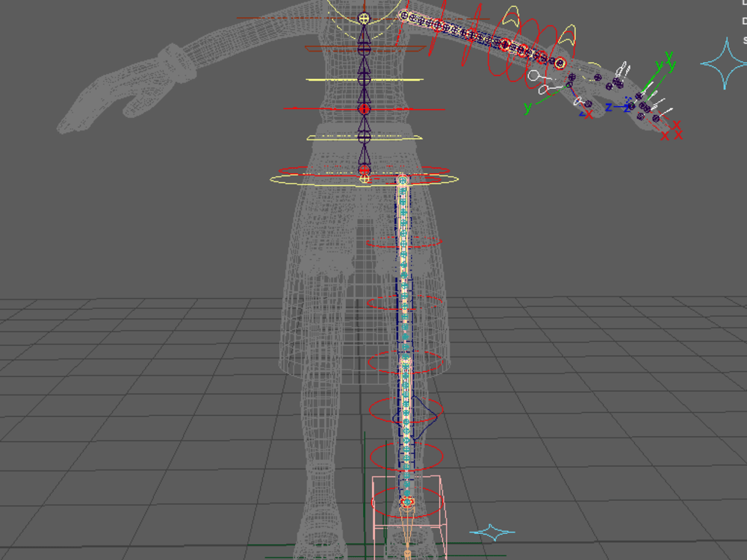The width and height of the screenshot is (747, 560).
Task: Select the large cyan star control
Action: click(x=725, y=63)
